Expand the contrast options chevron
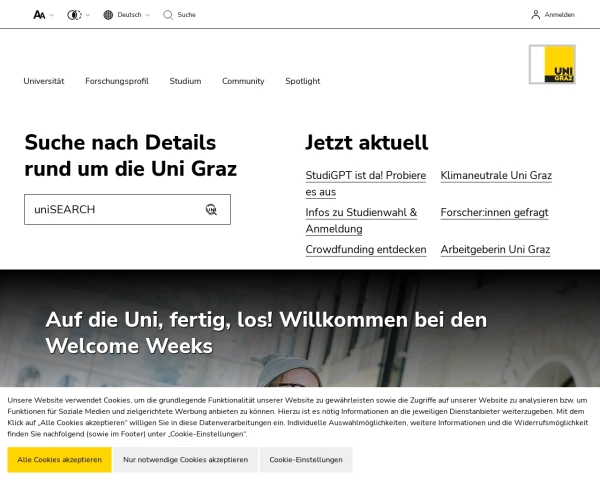600x480 pixels. 88,15
